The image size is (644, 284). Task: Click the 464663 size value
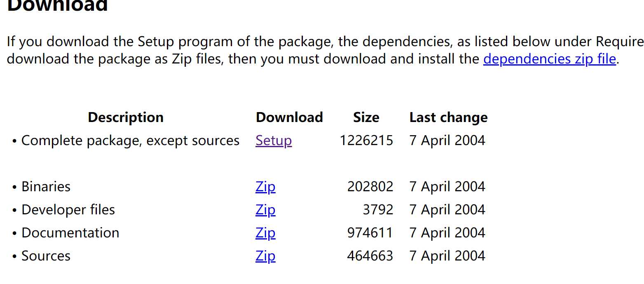pyautogui.click(x=370, y=256)
